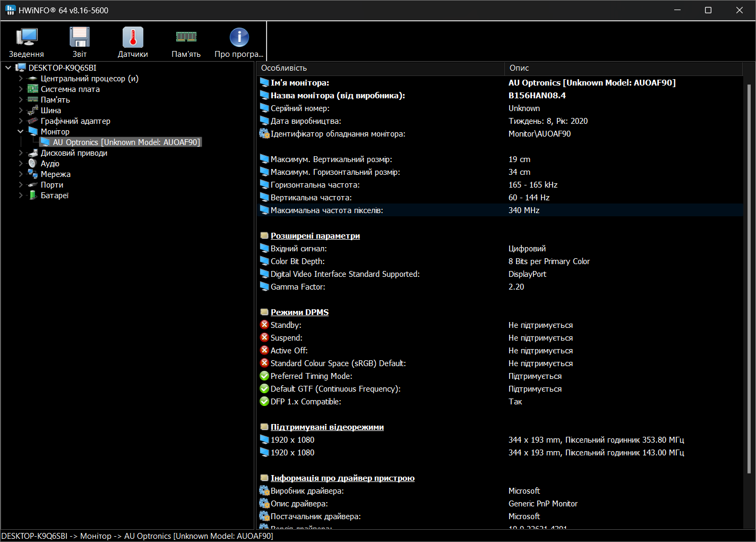This screenshot has height=542, width=756.
Task: Click the DisplayPort interface value
Action: click(x=527, y=274)
